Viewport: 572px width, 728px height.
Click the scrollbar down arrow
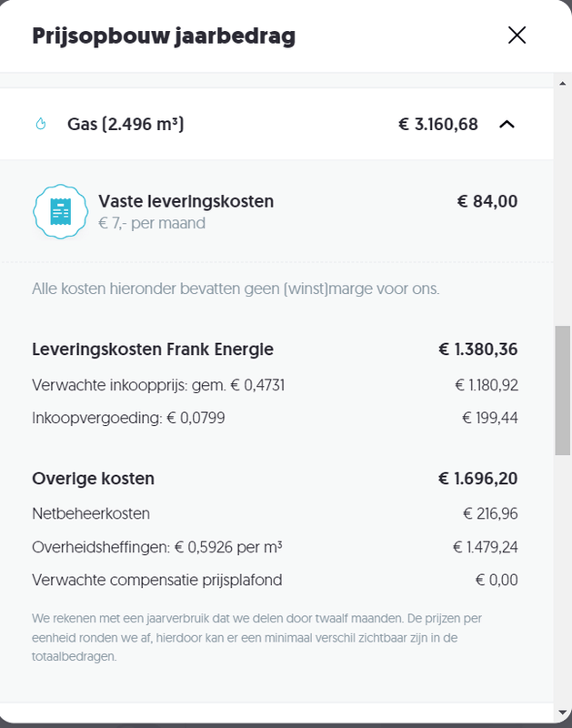click(x=562, y=711)
